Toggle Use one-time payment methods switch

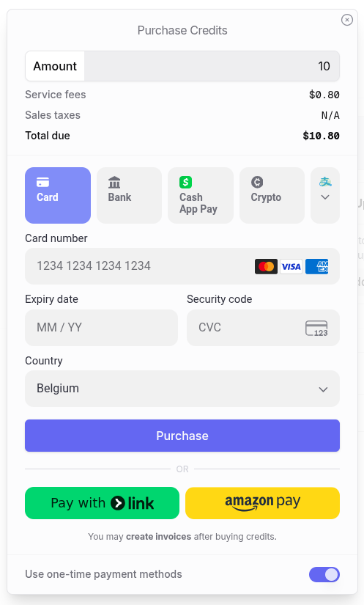pos(324,574)
